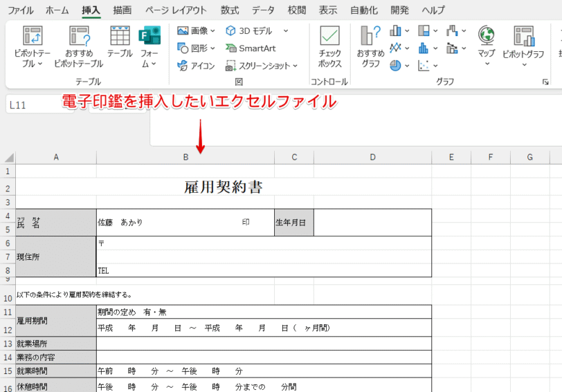Open the ファイル tab
This screenshot has height=392, width=562.
21,10
